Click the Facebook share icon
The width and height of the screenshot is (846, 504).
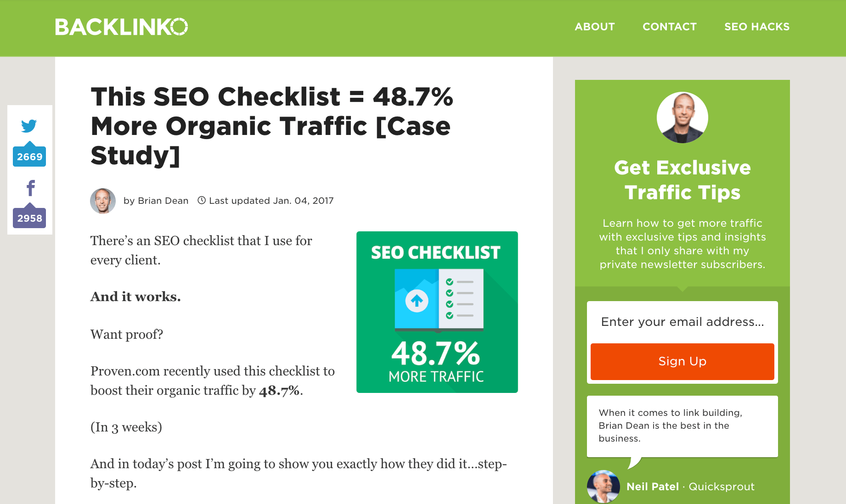pyautogui.click(x=30, y=188)
